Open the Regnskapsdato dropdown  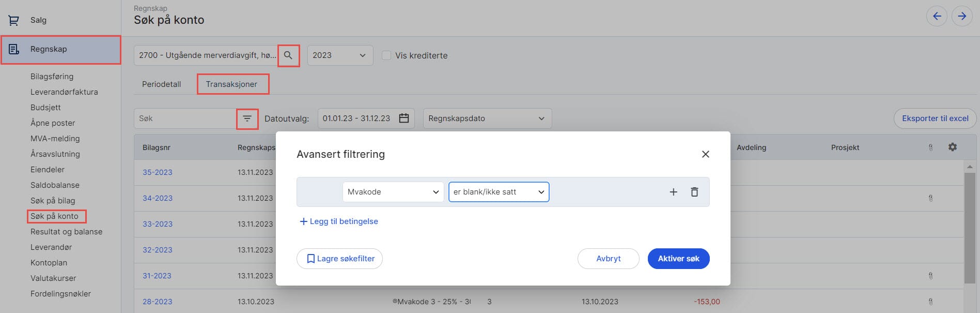pos(487,118)
